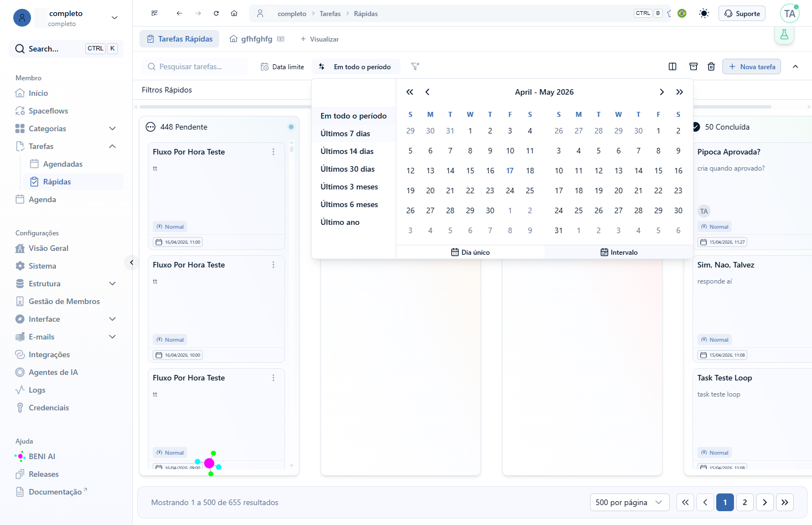Viewport: 812px width, 525px height.
Task: Expand the Categorias sidebar section
Action: pos(112,128)
